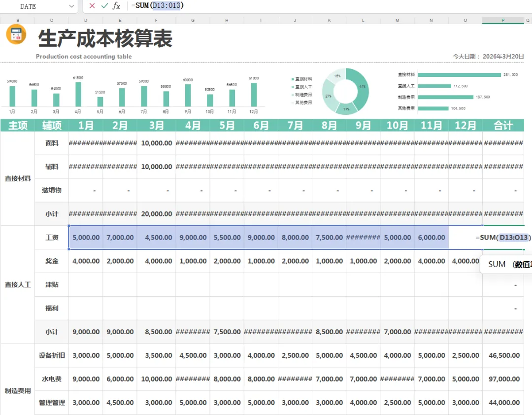This screenshot has height=415, width=532.
Task: Click the 主项 header cell
Action: [18, 125]
